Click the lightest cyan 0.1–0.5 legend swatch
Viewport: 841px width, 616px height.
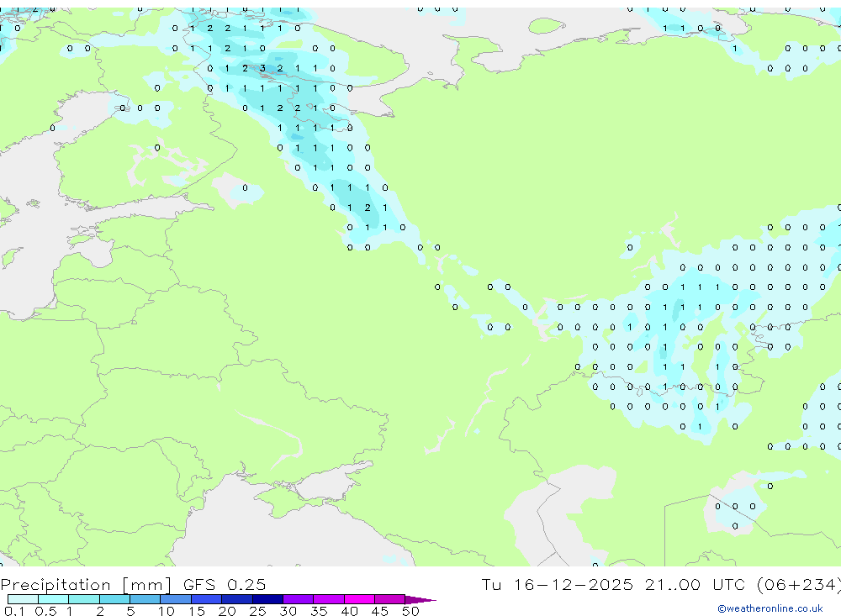[x=23, y=599]
